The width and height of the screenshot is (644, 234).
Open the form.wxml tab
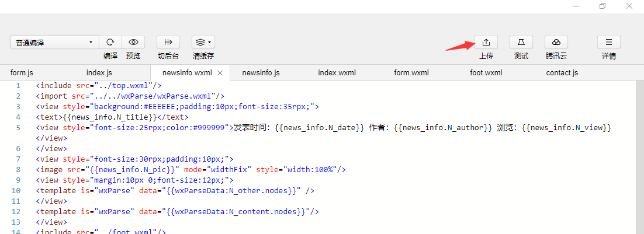pos(411,73)
